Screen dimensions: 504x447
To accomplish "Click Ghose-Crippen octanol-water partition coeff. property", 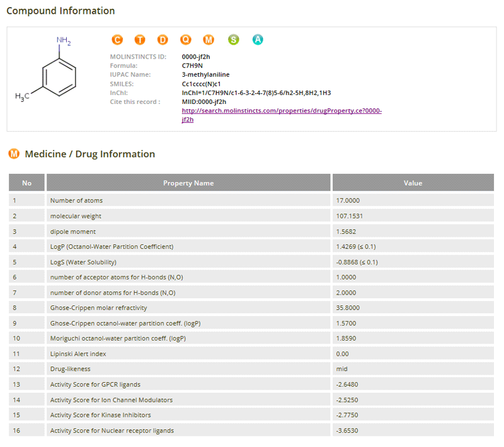I will coord(125,323).
